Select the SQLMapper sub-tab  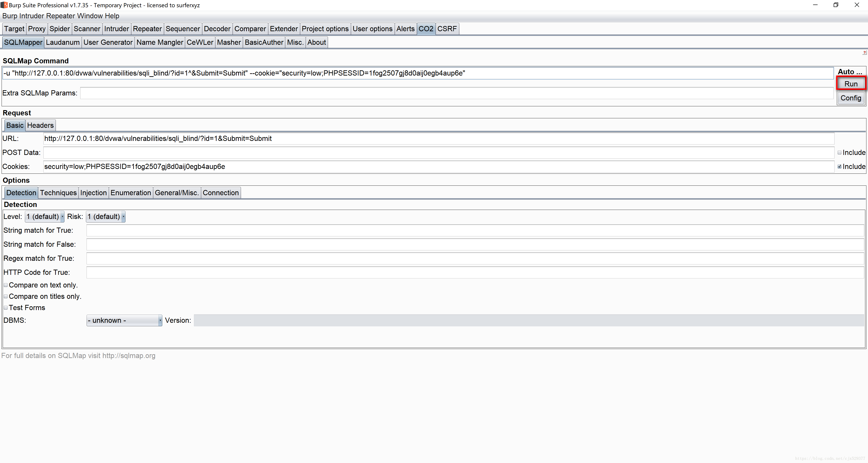pyautogui.click(x=23, y=43)
